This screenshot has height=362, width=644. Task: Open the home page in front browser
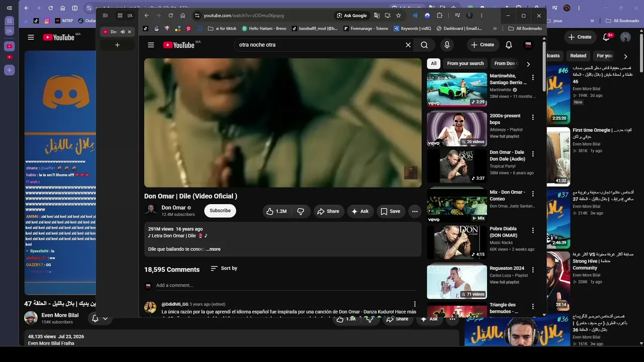click(x=183, y=16)
